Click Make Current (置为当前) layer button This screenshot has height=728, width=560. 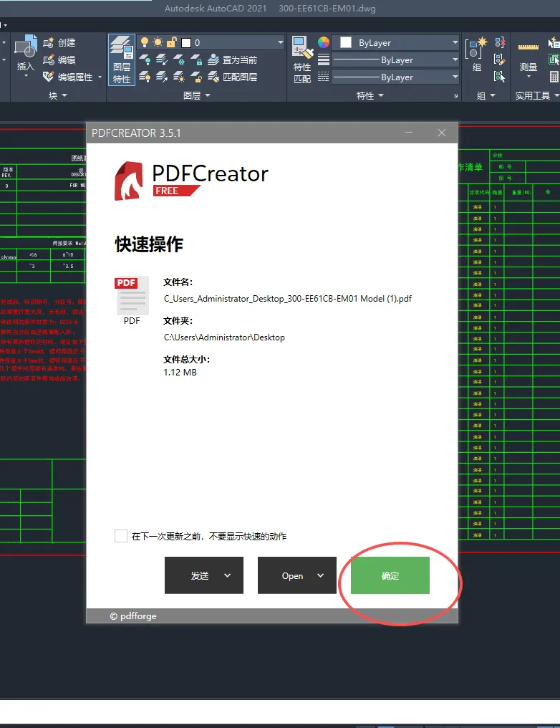tap(233, 60)
